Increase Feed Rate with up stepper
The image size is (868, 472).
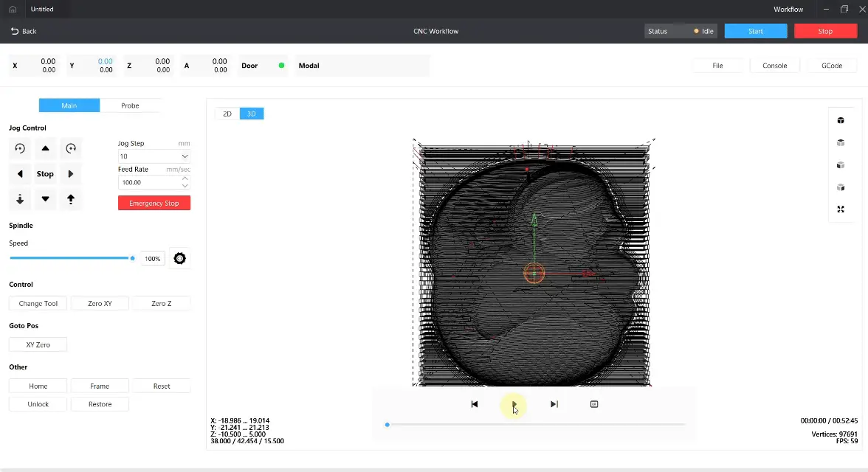(x=185, y=178)
